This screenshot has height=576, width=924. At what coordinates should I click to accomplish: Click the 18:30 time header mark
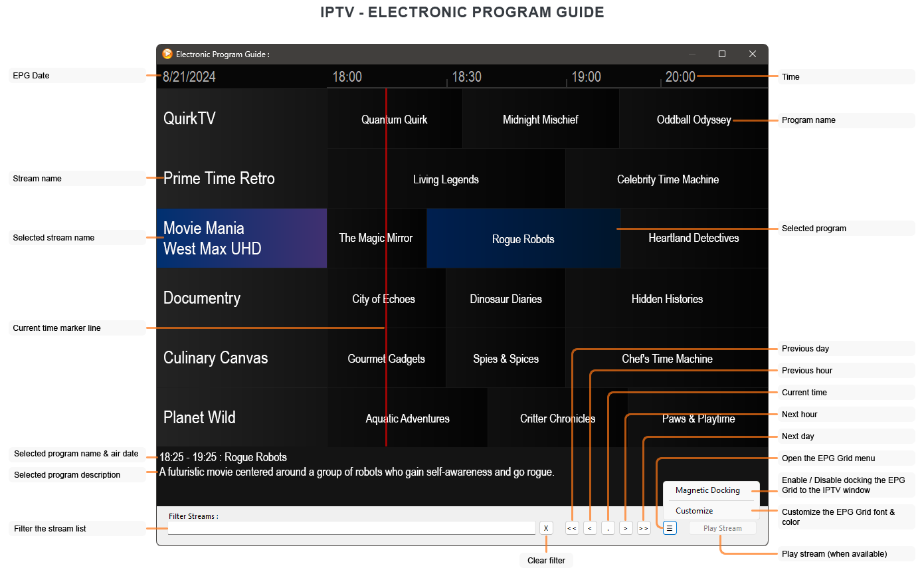click(x=466, y=77)
